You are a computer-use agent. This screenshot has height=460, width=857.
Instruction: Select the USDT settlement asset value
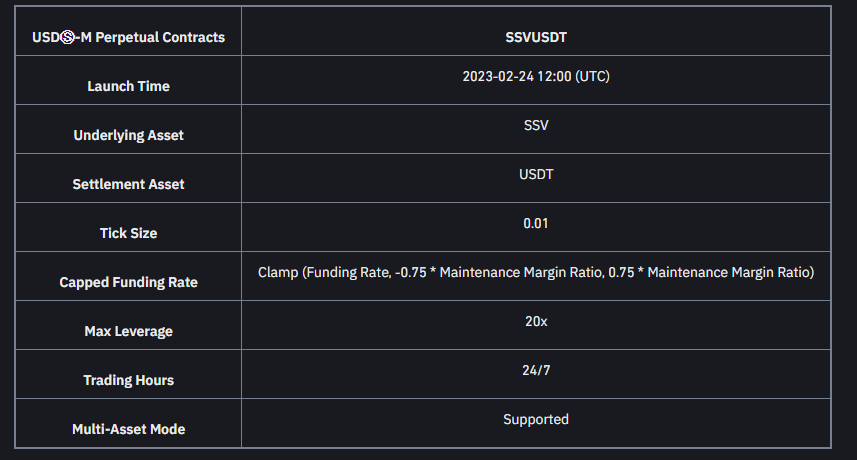click(x=536, y=174)
